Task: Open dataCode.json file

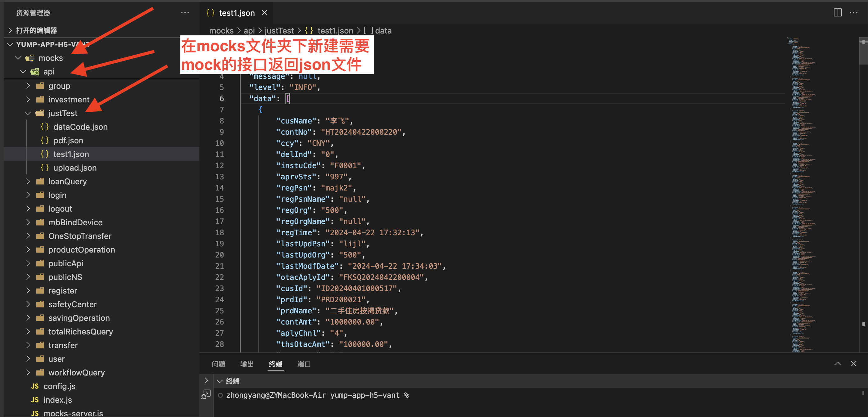Action: tap(80, 127)
